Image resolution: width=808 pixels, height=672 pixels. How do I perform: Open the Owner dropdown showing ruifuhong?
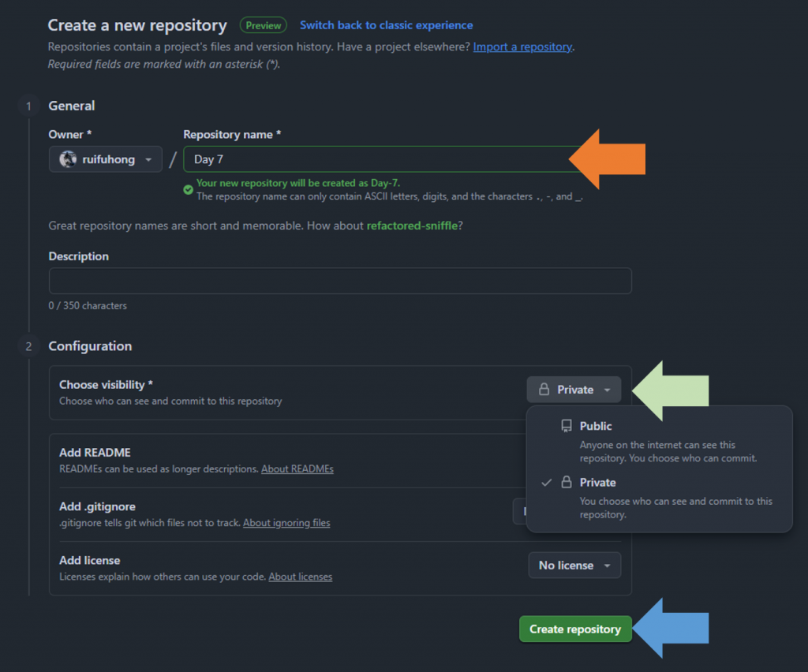(x=106, y=159)
